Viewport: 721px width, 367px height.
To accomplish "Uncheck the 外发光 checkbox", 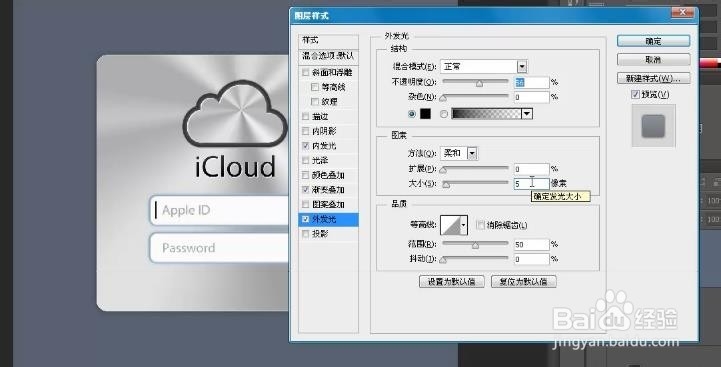I will (305, 219).
